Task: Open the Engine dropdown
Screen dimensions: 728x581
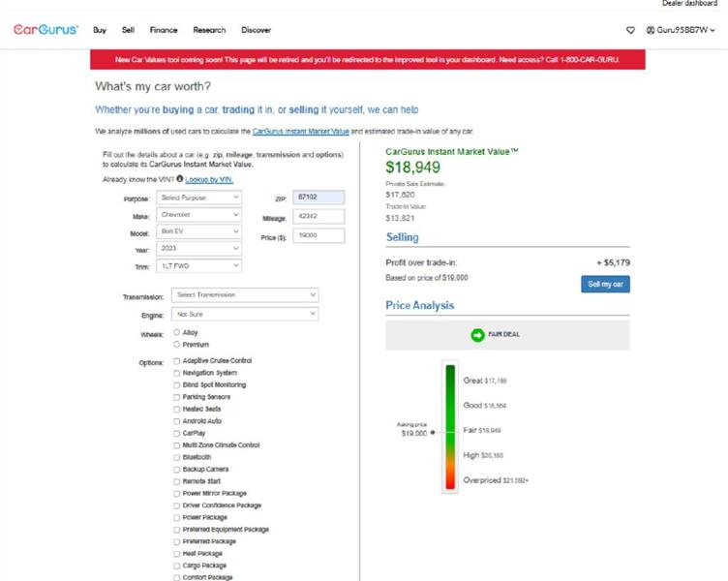Action: pyautogui.click(x=244, y=314)
